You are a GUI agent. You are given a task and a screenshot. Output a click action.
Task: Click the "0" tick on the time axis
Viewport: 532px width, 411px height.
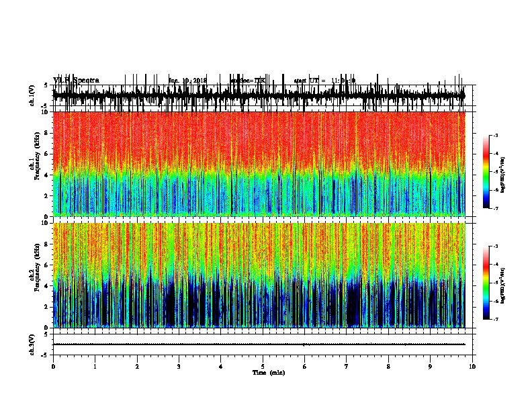(x=53, y=367)
